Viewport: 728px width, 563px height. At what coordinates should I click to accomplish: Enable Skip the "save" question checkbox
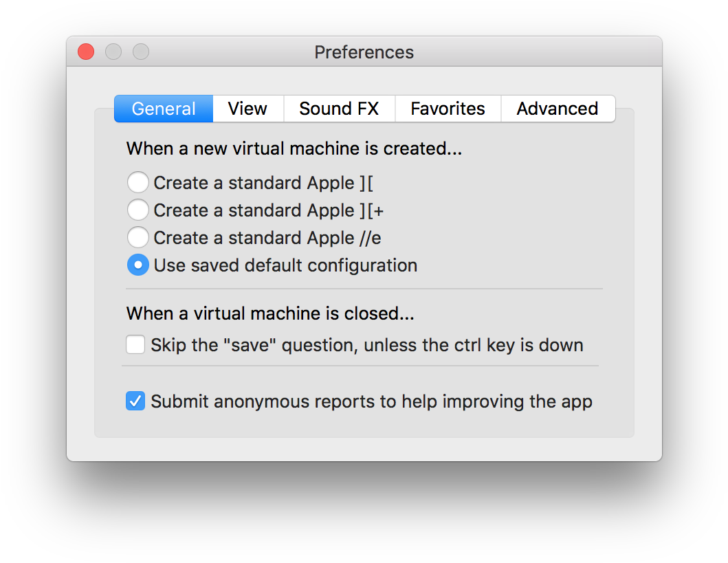click(135, 344)
